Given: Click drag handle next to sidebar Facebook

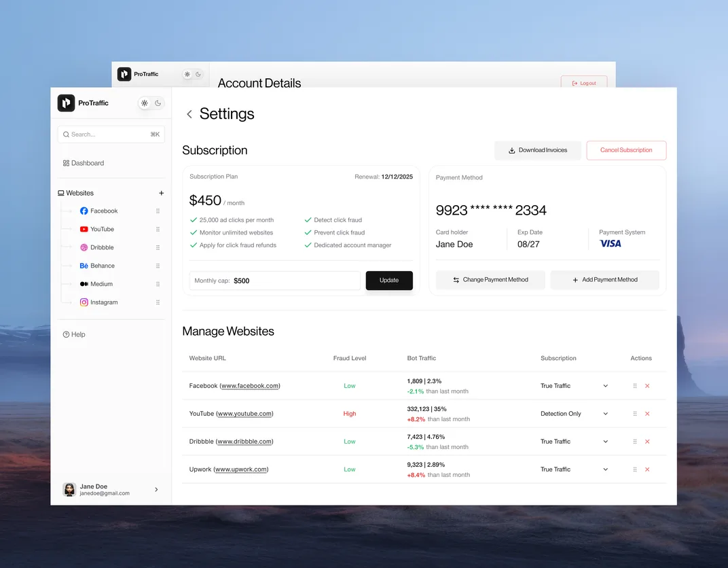Looking at the screenshot, I should tap(158, 211).
